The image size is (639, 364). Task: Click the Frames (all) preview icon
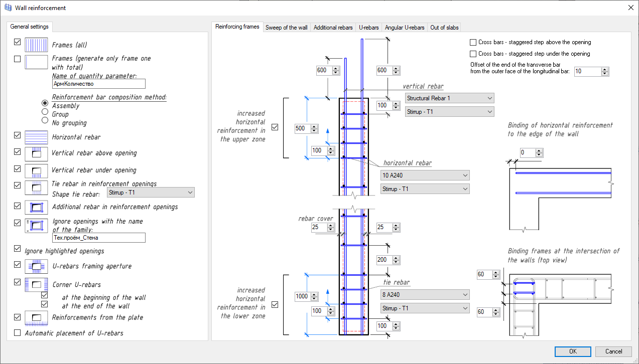click(37, 45)
